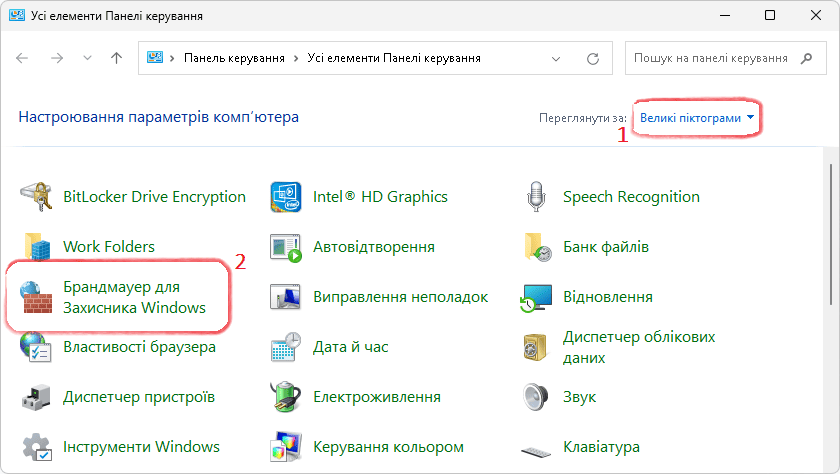Open the Дата й час link

(x=350, y=347)
